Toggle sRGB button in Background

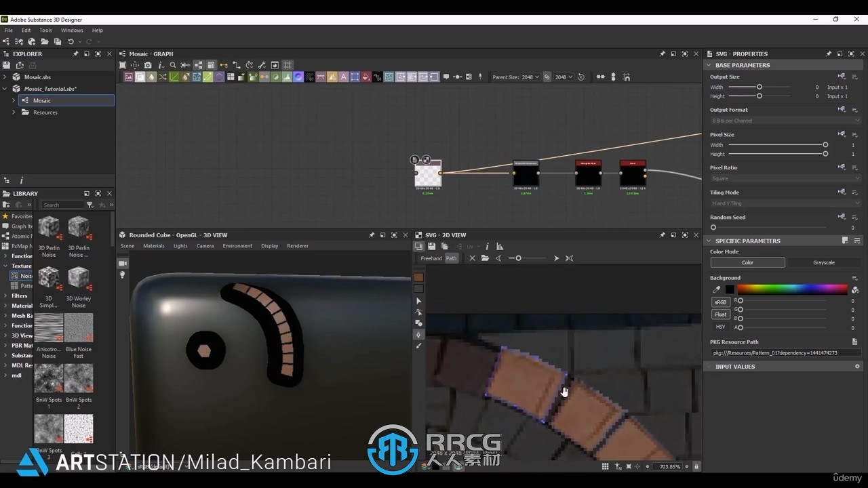720,302
